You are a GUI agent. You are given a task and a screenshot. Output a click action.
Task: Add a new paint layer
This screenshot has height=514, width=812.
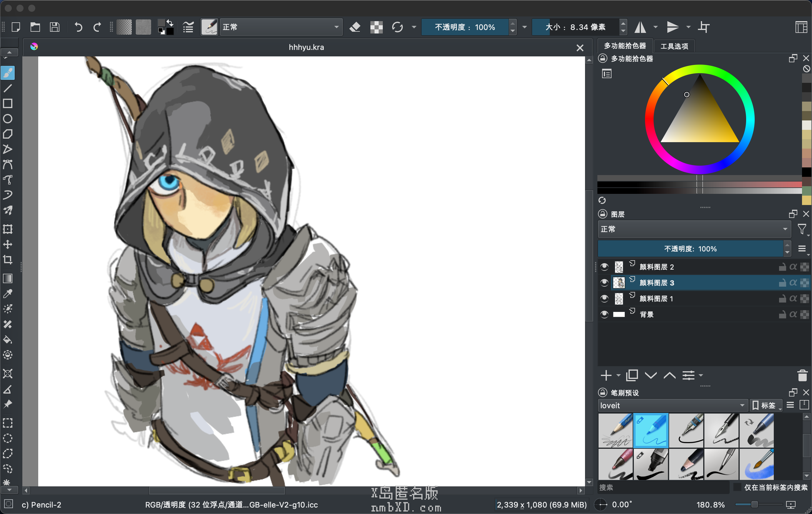pyautogui.click(x=606, y=375)
